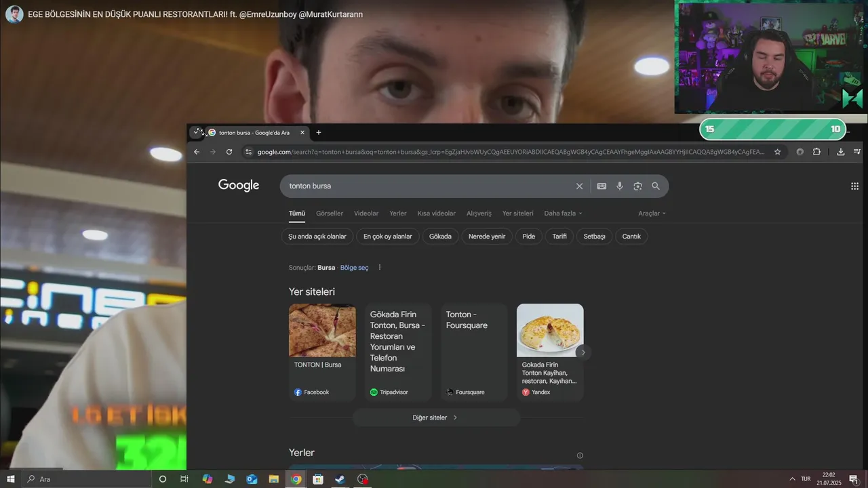This screenshot has width=868, height=488.
Task: Click the Chrome address bar URL
Action: (511, 152)
